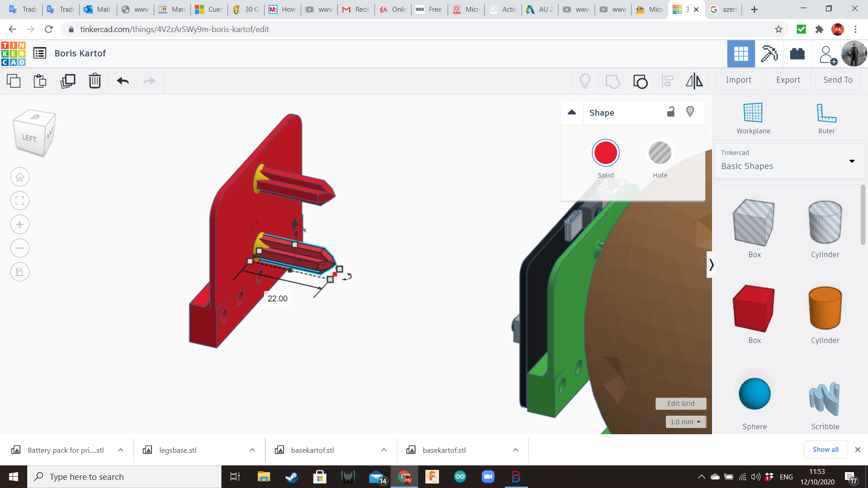Screen dimensions: 868x488
Task: Click the red Solid color swatch
Action: click(x=605, y=153)
